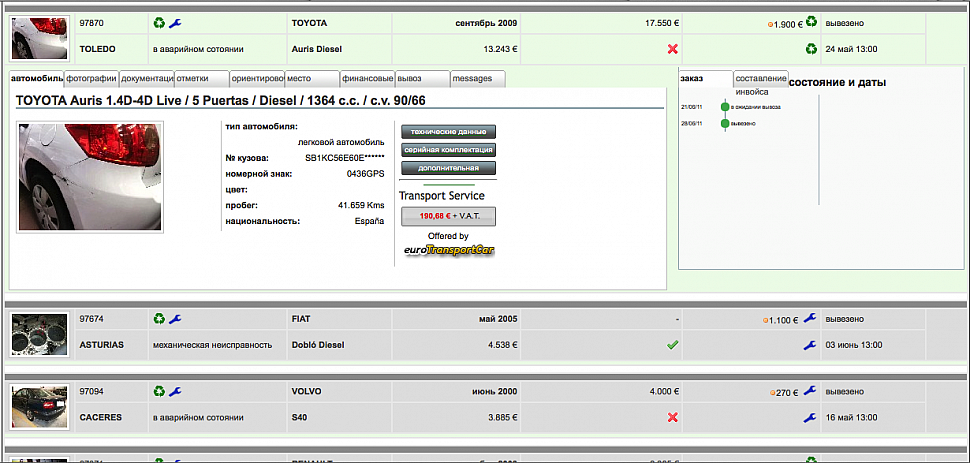This screenshot has height=463, width=970.
Task: Click the license plate value 0436GPS
Action: point(366,174)
